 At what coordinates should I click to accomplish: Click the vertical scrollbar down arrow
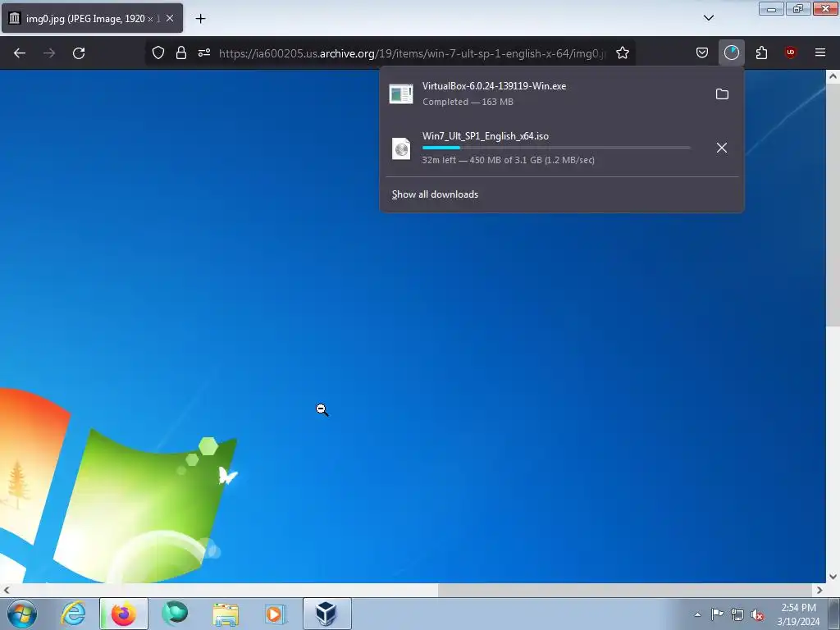pyautogui.click(x=833, y=577)
